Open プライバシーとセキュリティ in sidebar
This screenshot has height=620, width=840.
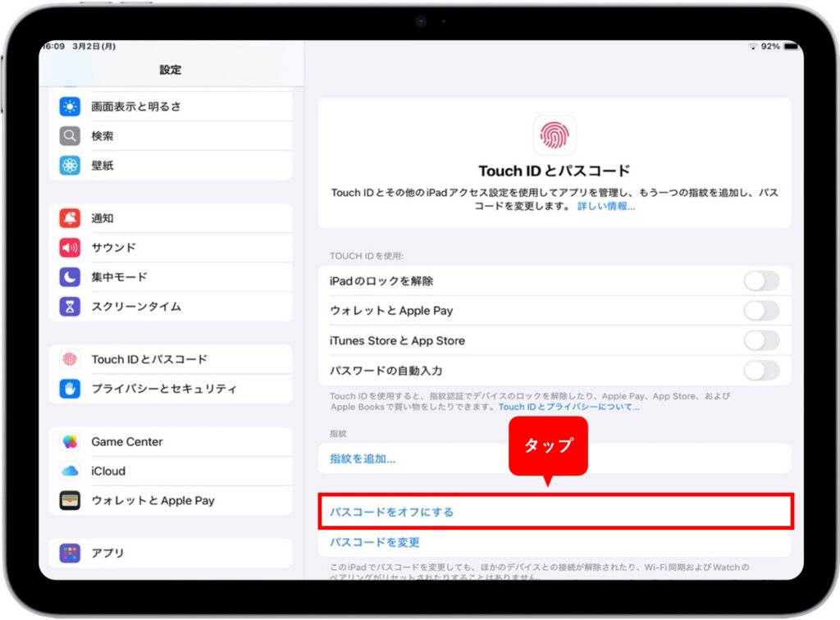(x=164, y=389)
